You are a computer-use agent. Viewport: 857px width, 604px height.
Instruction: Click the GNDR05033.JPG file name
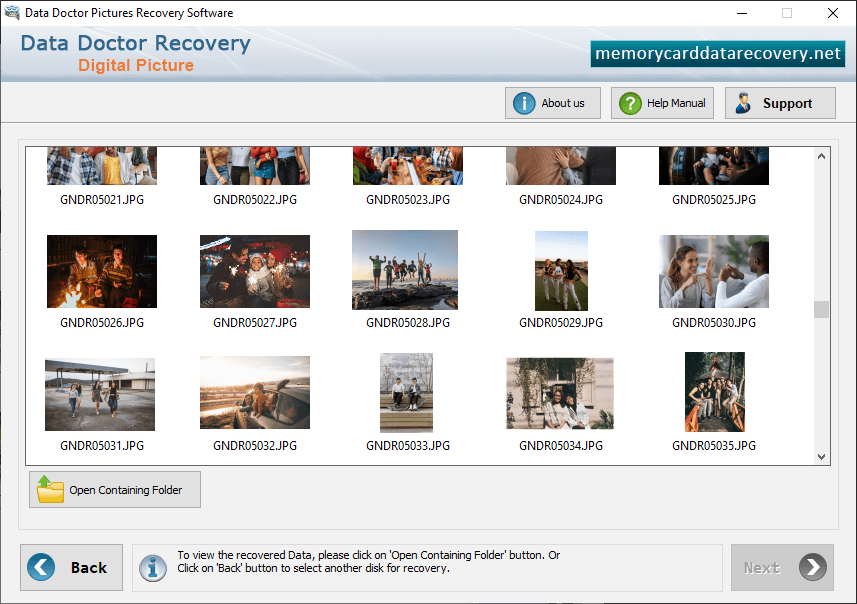pos(408,446)
